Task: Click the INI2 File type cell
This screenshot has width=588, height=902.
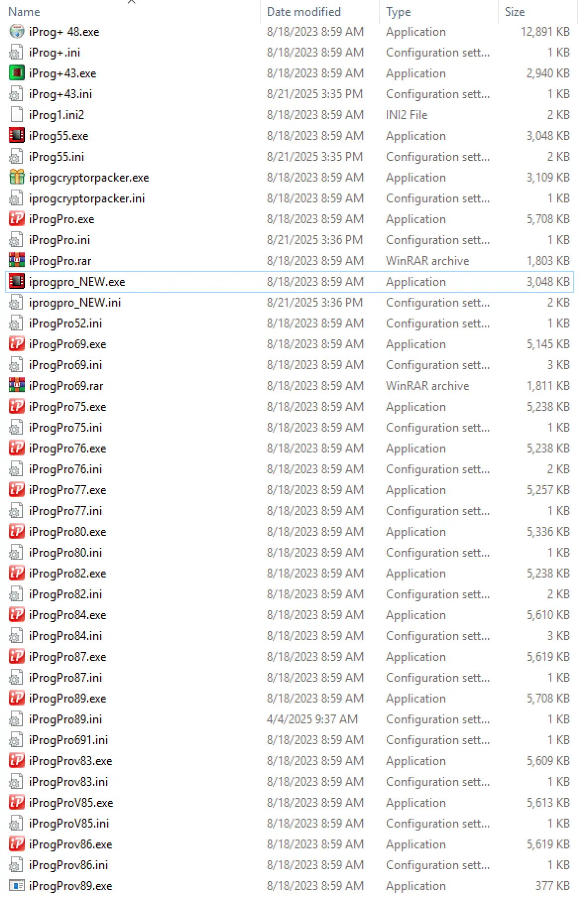Action: tap(407, 115)
